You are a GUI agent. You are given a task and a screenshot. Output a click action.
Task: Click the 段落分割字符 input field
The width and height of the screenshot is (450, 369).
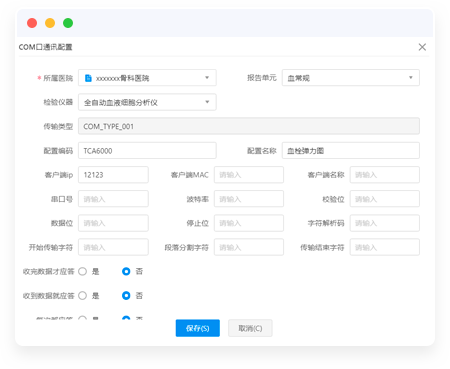tap(249, 247)
